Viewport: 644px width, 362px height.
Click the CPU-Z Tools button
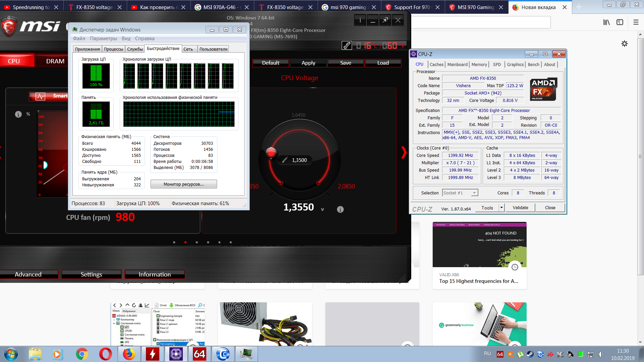[487, 208]
